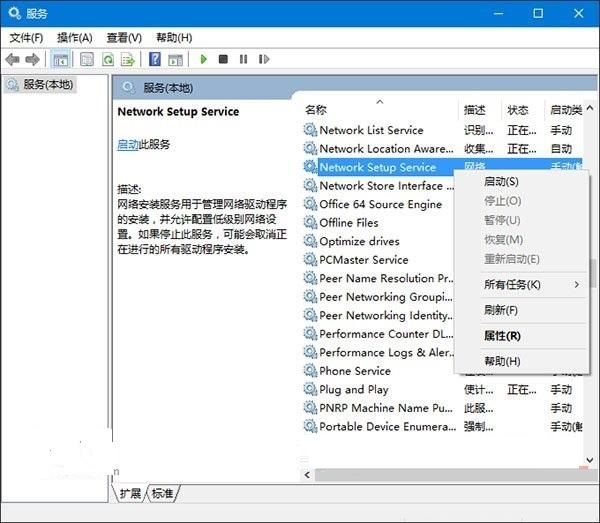Open the help toolbar icon
The image size is (600, 523).
point(154,60)
